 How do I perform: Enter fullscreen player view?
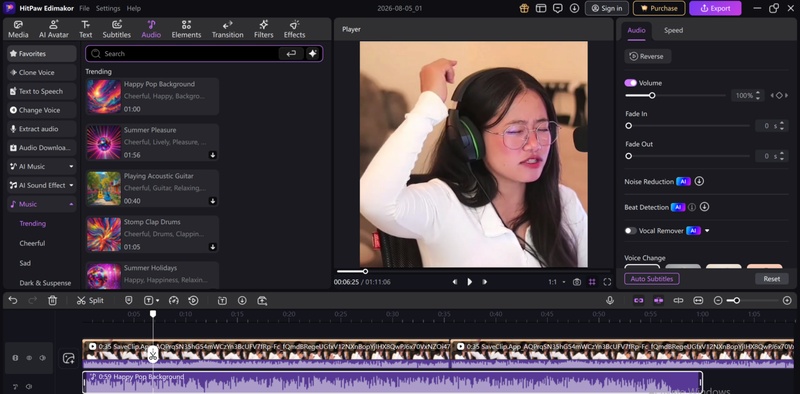(607, 282)
